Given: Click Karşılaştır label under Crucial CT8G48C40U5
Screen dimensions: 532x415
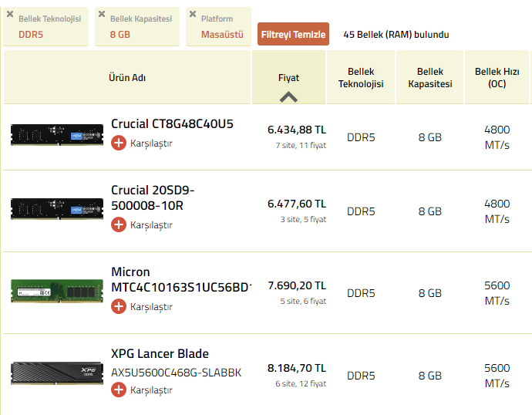Looking at the screenshot, I should coord(151,143).
